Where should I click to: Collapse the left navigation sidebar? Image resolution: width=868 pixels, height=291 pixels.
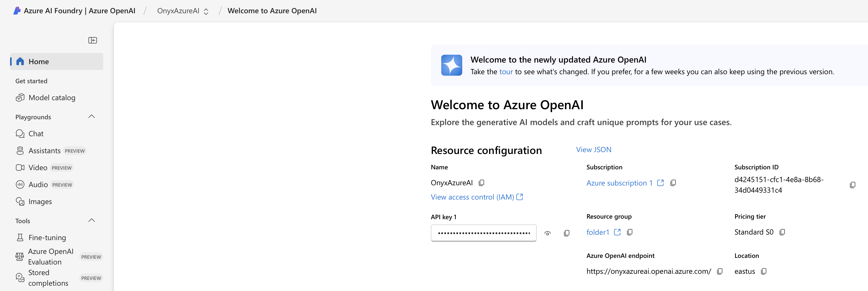pos(92,40)
